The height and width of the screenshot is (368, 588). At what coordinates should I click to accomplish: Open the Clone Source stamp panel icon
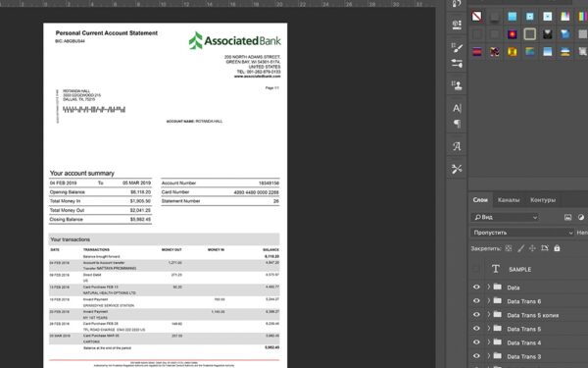pos(457,85)
